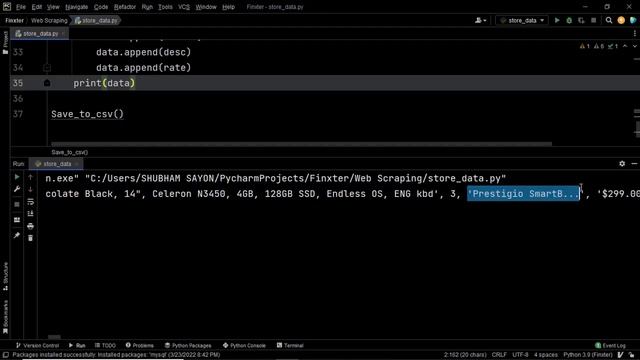The height and width of the screenshot is (360, 640).
Task: Collapse the code block on line 34
Action: (x=47, y=68)
